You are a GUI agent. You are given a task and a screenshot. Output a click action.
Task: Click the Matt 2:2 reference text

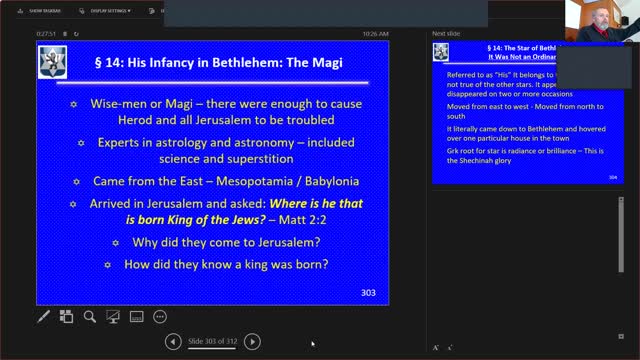[302, 220]
